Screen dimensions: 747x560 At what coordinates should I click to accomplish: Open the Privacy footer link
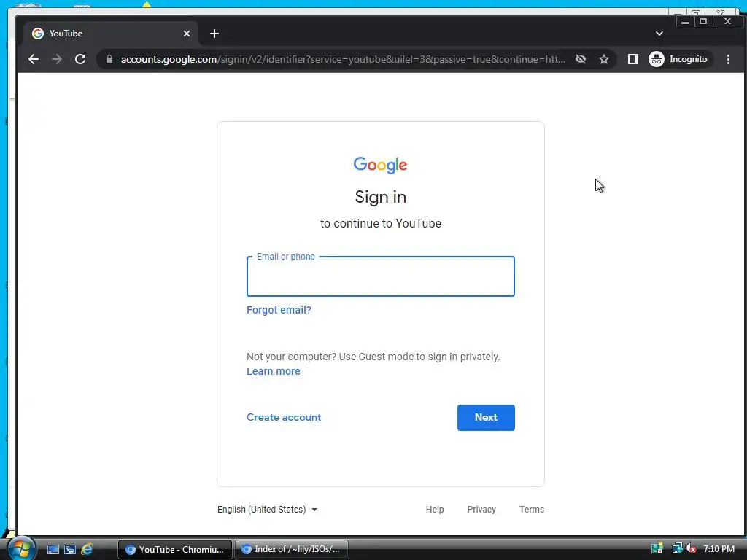[481, 510]
